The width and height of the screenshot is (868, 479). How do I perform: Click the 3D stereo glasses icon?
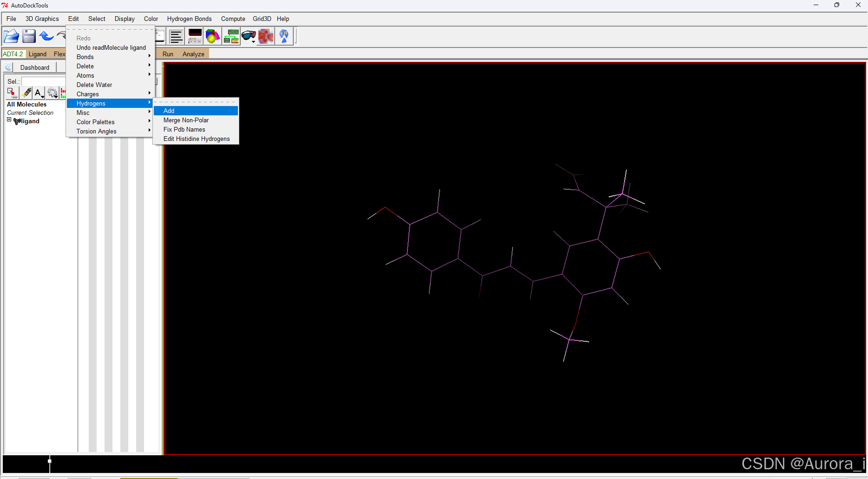(249, 36)
